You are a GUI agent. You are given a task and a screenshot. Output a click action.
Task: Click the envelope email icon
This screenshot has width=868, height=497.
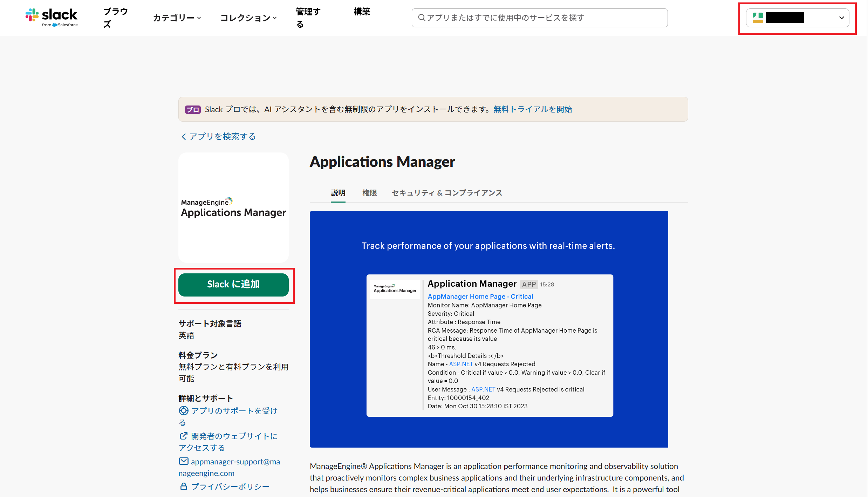pos(184,461)
